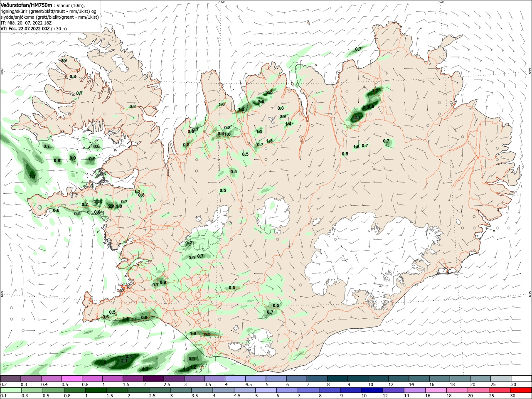Click the 2.4 precipitation value on the map
The width and height of the screenshot is (532, 399).
pyautogui.click(x=111, y=206)
